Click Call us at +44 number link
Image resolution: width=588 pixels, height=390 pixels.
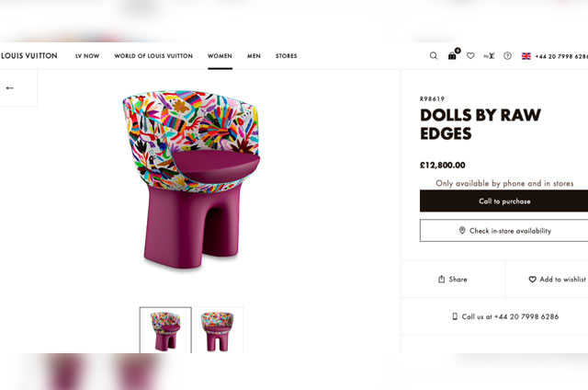[504, 316]
